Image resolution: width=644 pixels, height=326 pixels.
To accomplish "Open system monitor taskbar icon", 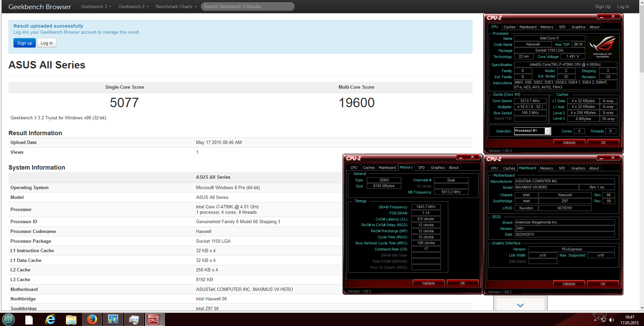I will click(x=134, y=319).
